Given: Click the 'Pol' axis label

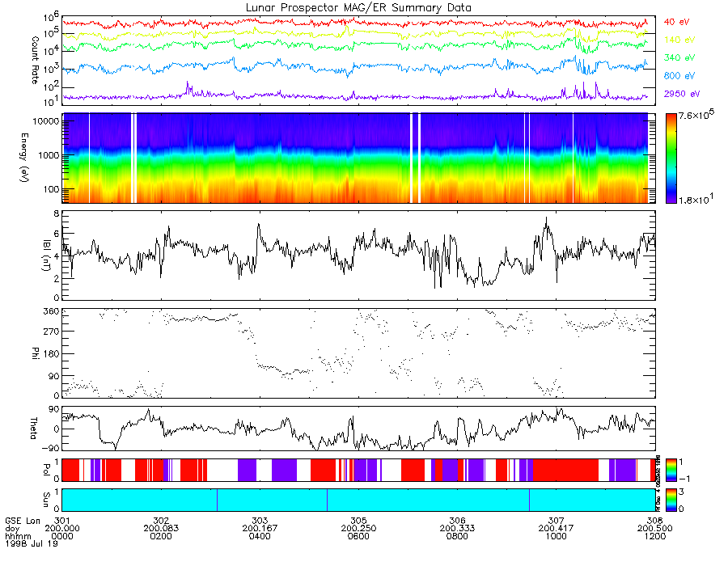Looking at the screenshot, I should coord(46,470).
